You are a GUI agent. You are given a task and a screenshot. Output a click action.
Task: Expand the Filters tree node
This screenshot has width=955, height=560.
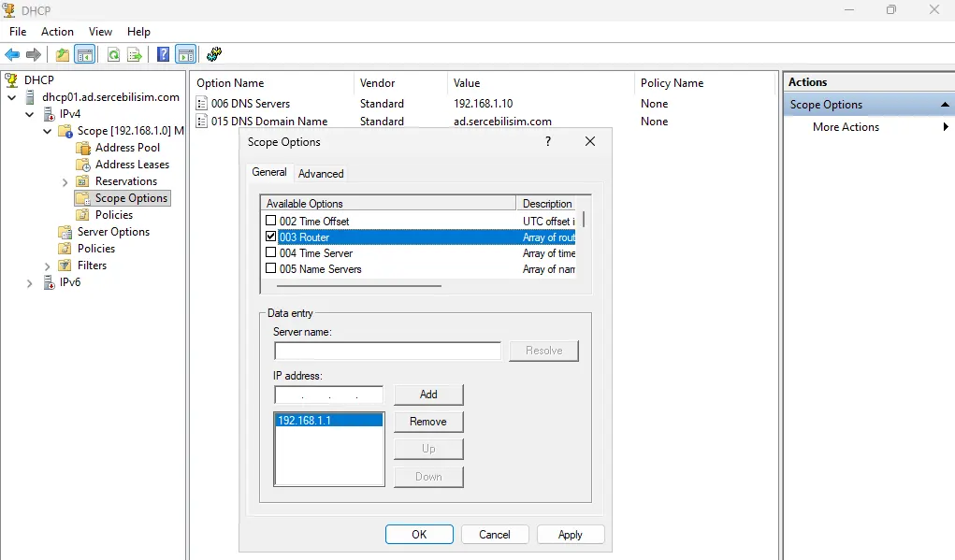click(x=48, y=266)
